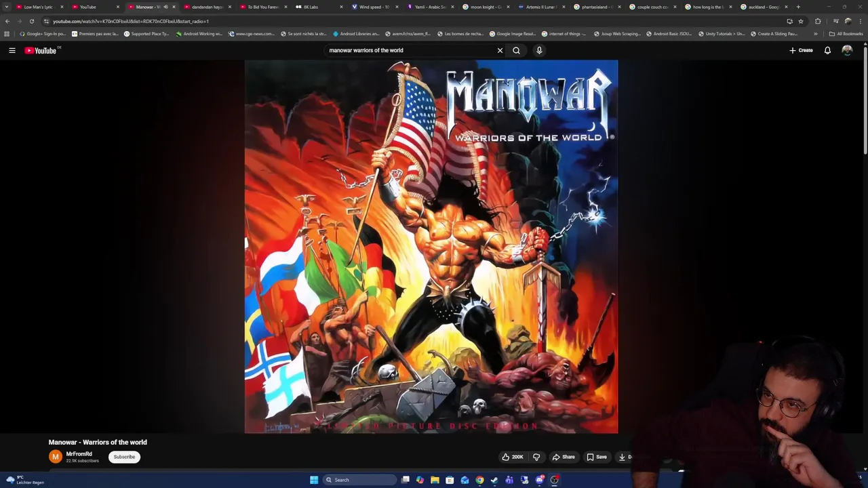
Task: Open Chrome extensions puzzle icon
Action: (817, 21)
